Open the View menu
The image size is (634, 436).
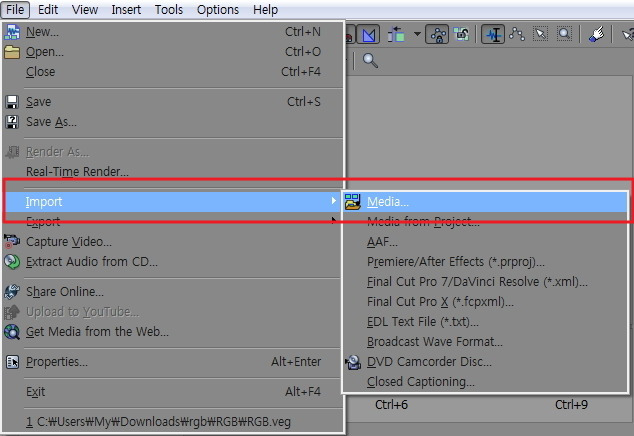pyautogui.click(x=85, y=9)
